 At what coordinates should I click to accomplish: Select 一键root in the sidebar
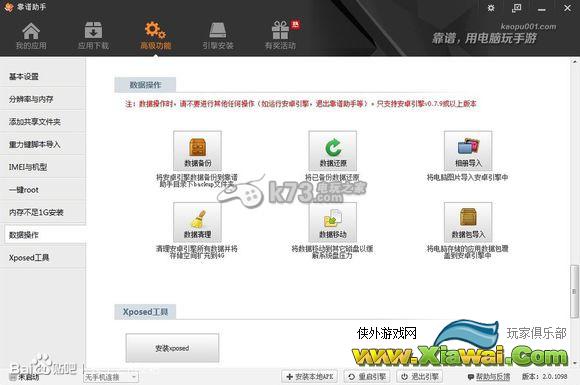[x=43, y=189]
